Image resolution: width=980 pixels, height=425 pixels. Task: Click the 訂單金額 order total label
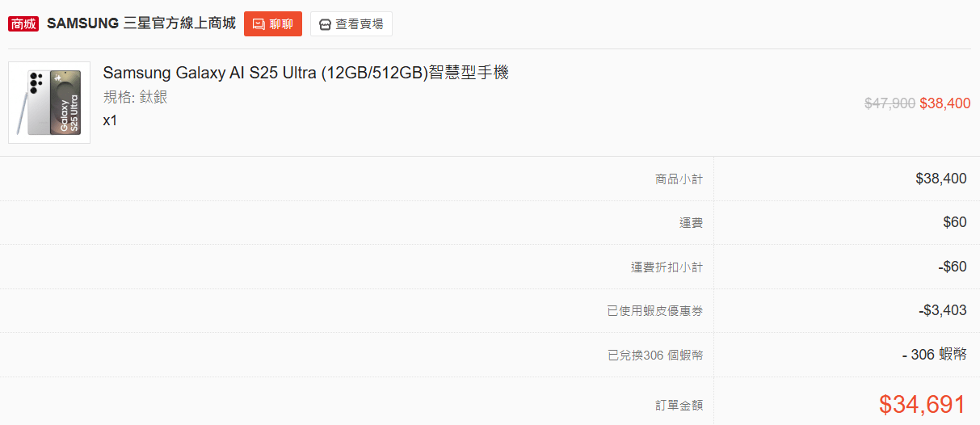tap(679, 406)
